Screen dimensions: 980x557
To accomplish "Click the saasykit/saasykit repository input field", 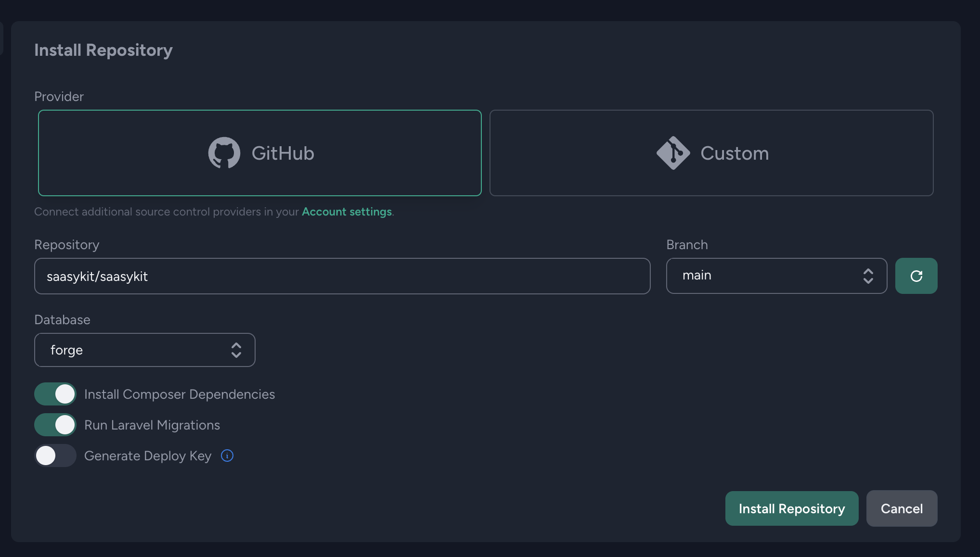I will click(x=342, y=275).
